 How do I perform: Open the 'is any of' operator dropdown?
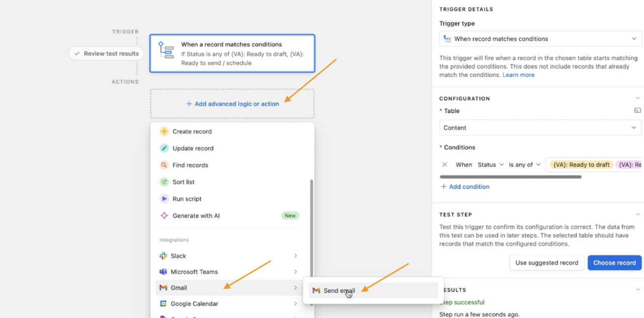(525, 164)
